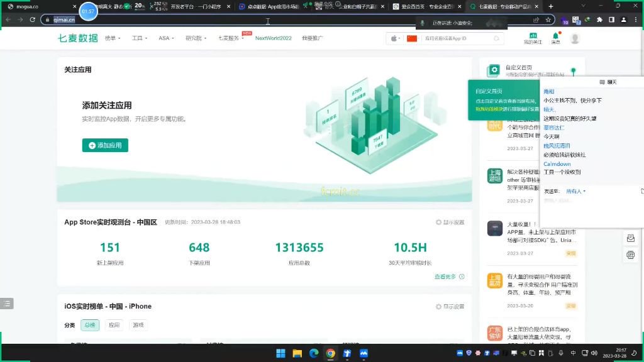Focus the app name or App ID search field
Viewport: 644px width, 362px height.
pos(457,38)
